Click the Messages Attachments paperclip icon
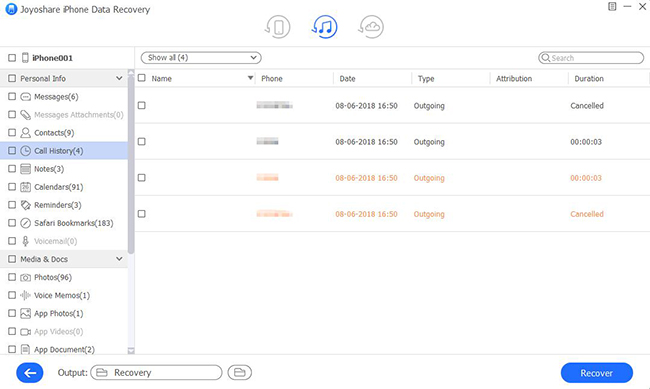 click(x=26, y=115)
